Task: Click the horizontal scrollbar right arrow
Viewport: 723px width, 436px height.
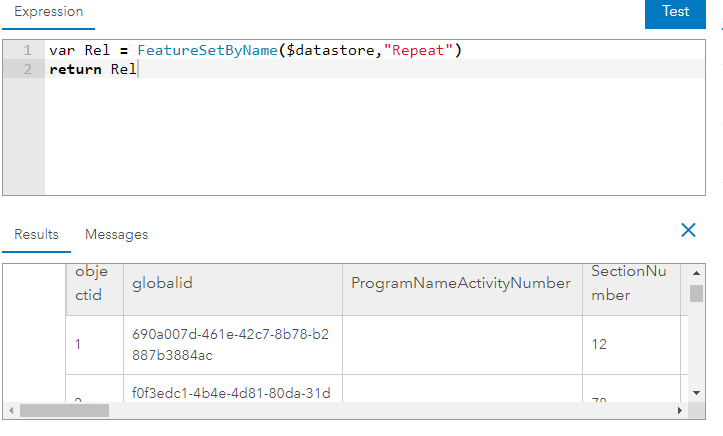Action: pyautogui.click(x=680, y=410)
